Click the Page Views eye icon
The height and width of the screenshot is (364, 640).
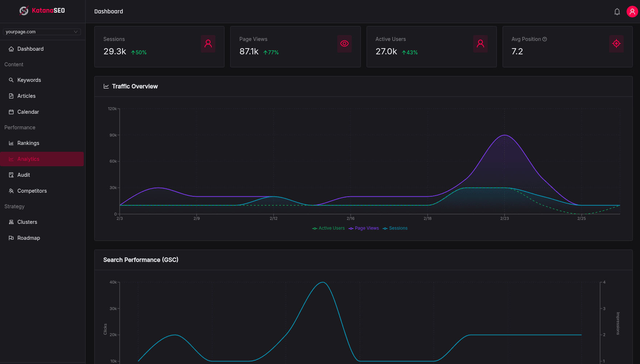[x=344, y=44]
